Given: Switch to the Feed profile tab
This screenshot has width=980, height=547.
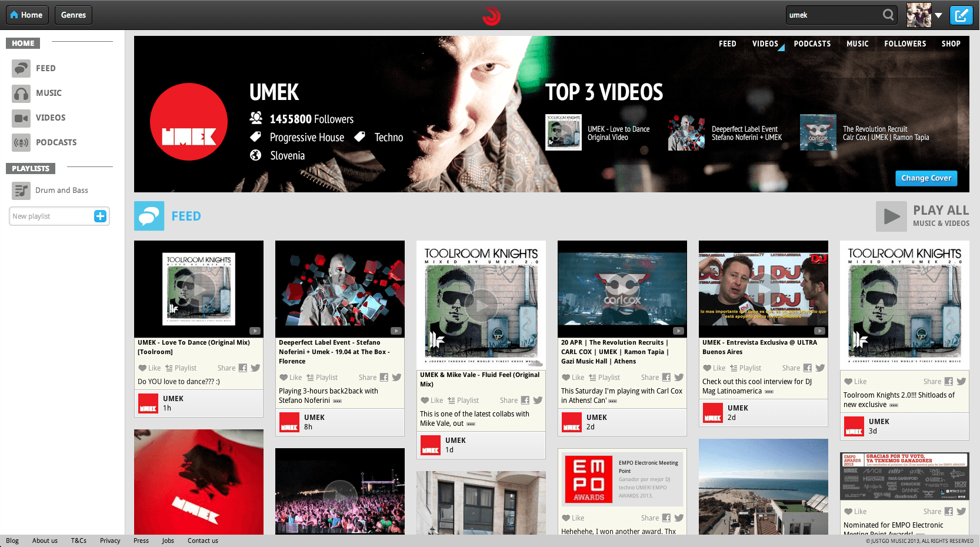Looking at the screenshot, I should [x=728, y=44].
